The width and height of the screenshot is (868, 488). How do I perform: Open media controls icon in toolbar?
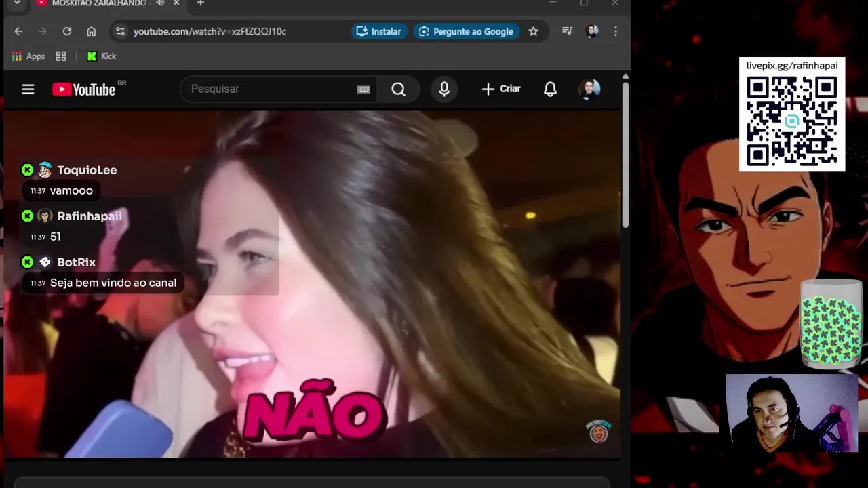567,31
